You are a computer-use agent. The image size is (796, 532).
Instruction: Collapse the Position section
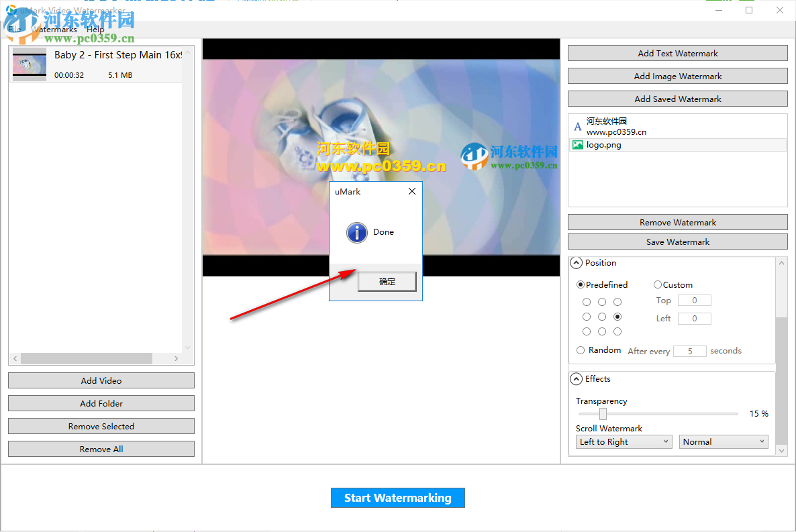point(576,263)
